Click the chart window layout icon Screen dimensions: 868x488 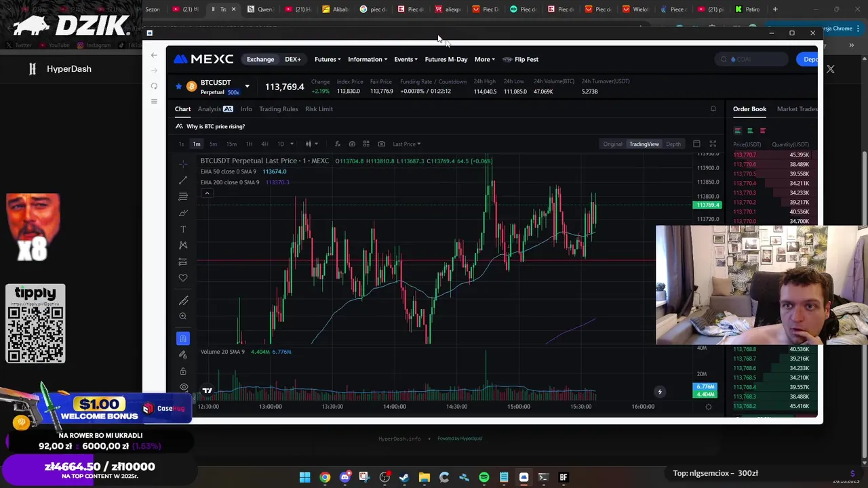[696, 144]
